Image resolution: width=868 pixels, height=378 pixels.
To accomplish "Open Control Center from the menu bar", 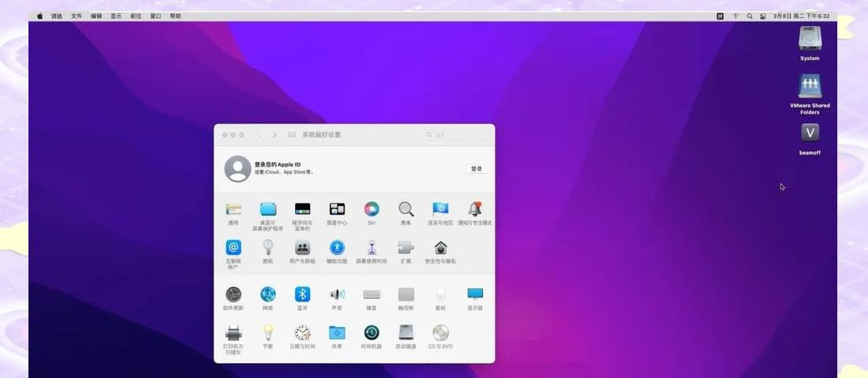I will [763, 17].
